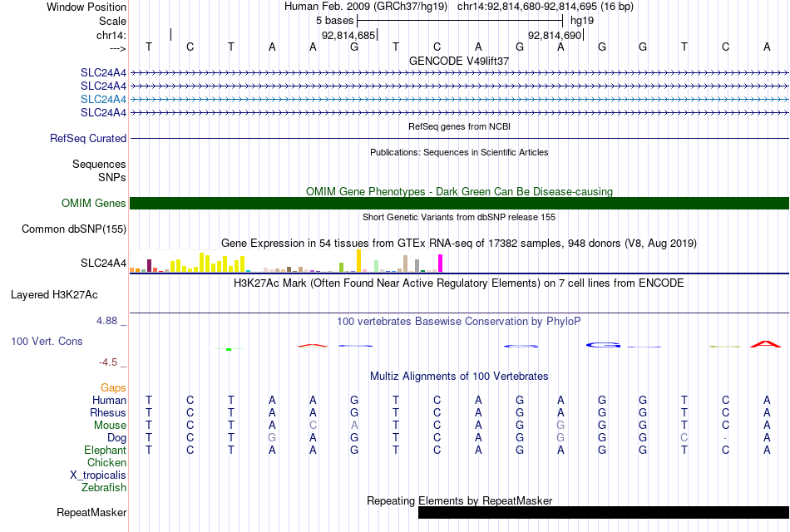Click the red A PhyloP conservation logo
The image size is (790, 532).
[x=766, y=345]
